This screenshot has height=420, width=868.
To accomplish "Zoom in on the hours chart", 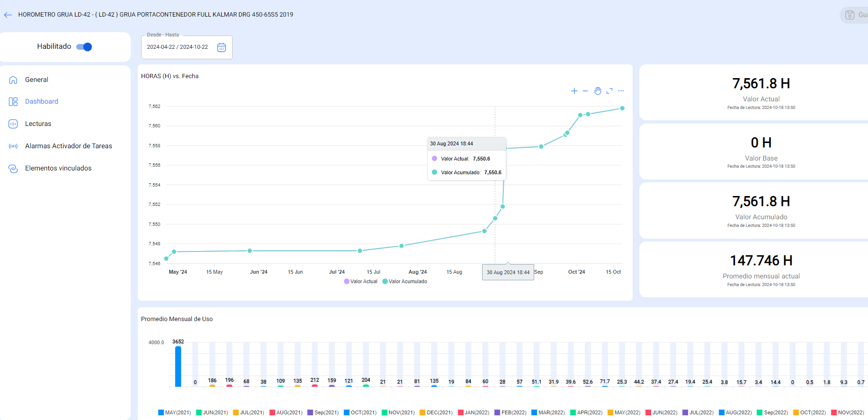I will click(x=574, y=91).
